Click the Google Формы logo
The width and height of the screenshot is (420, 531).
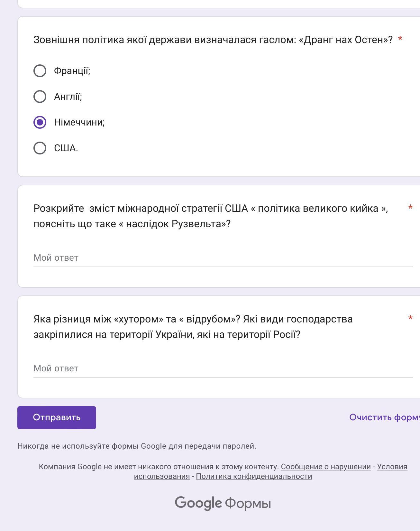coord(223,503)
